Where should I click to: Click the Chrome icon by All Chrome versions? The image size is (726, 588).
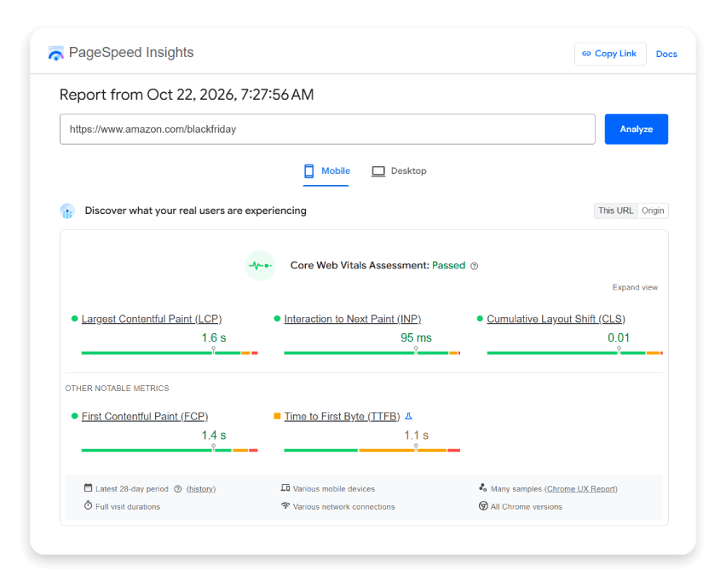coord(483,506)
